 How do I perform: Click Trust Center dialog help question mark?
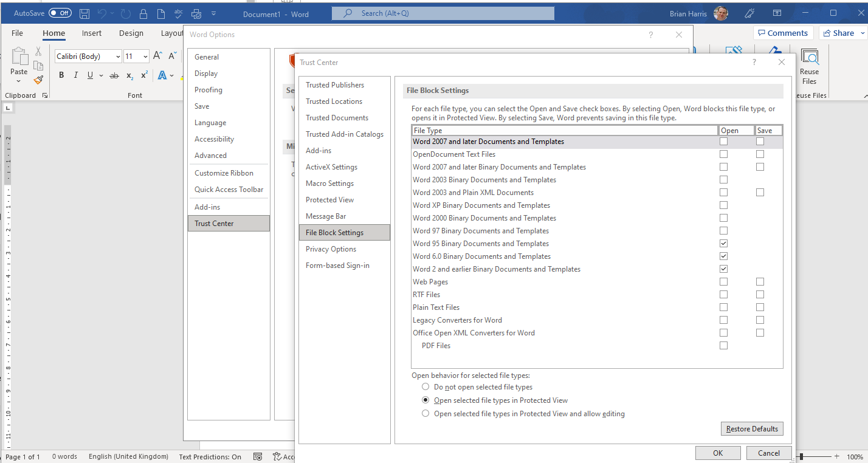(x=754, y=62)
